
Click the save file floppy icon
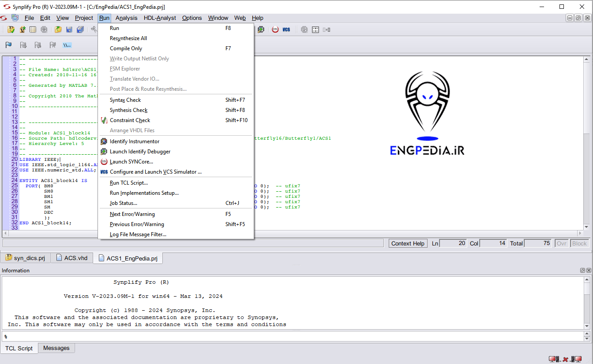[69, 30]
